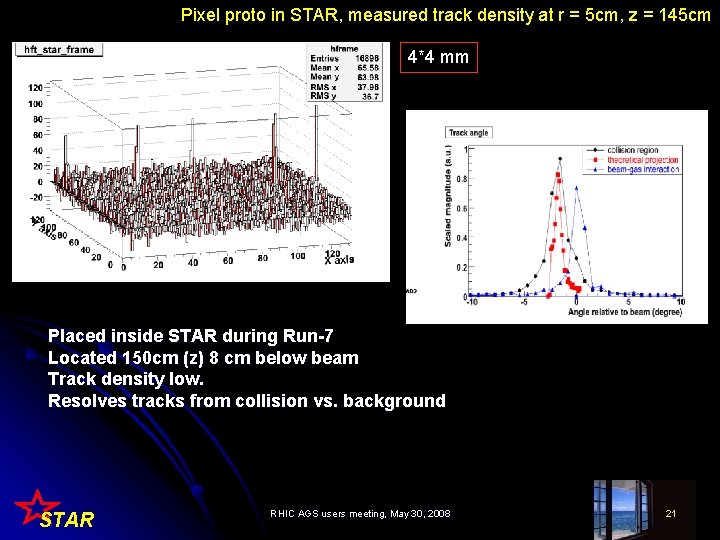Viewport: 720px width, 540px height.
Task: Select the 4*4 mm label box
Action: click(439, 57)
